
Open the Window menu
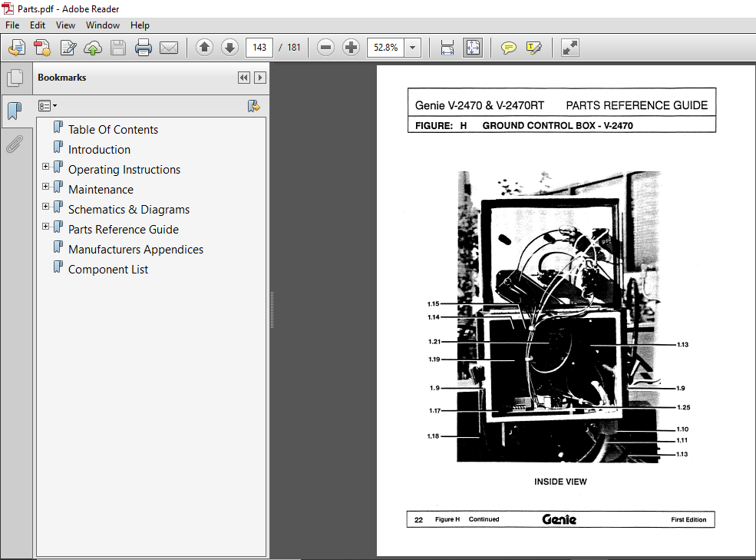pos(103,25)
